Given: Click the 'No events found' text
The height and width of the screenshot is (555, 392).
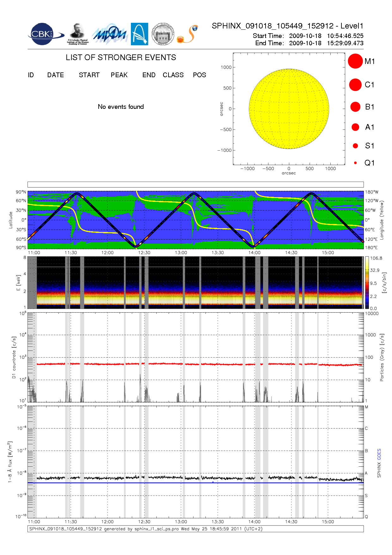Looking at the screenshot, I should (121, 107).
